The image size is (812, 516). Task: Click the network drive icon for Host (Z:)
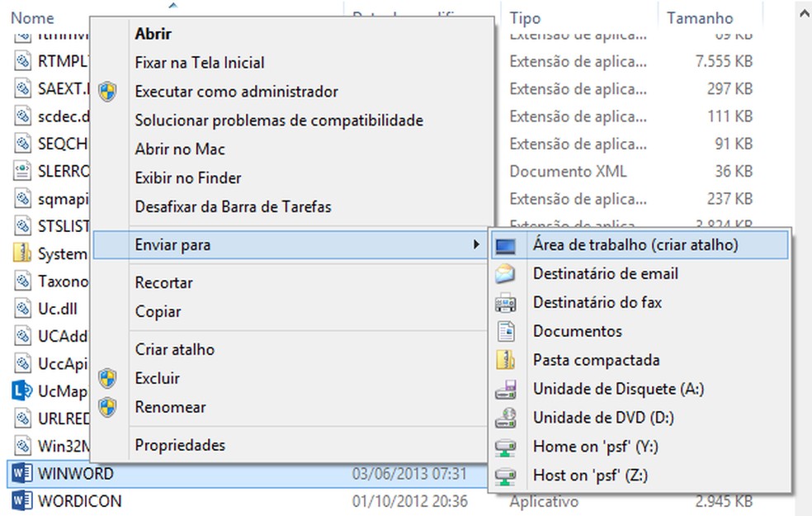click(505, 476)
